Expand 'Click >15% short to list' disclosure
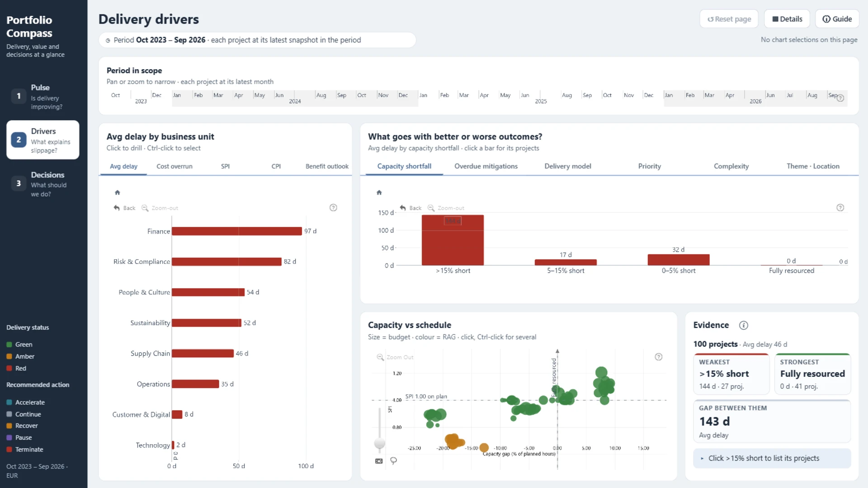Viewport: 868px width, 488px height. pyautogui.click(x=772, y=458)
